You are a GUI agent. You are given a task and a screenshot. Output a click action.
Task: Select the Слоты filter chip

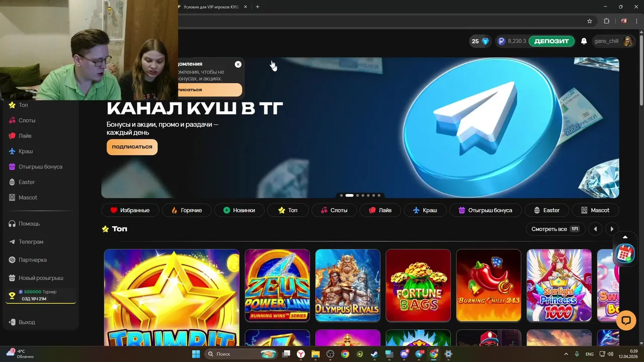334,210
